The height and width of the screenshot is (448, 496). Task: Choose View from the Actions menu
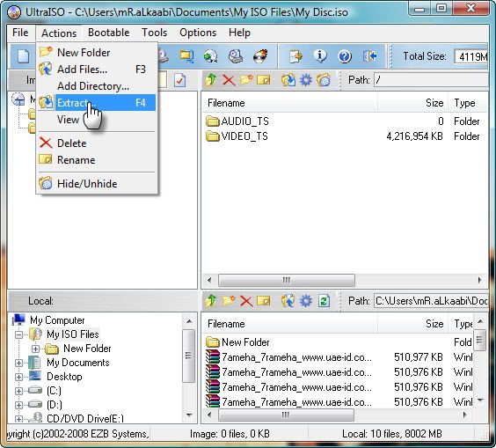click(97, 120)
